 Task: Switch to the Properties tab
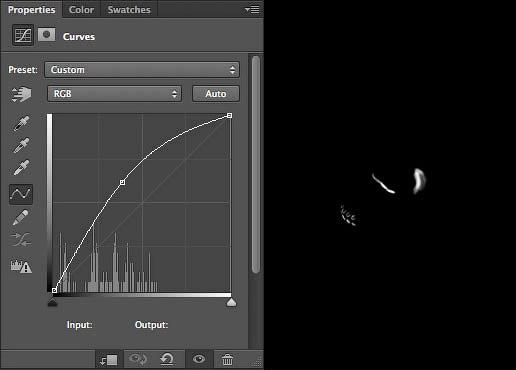(x=31, y=10)
